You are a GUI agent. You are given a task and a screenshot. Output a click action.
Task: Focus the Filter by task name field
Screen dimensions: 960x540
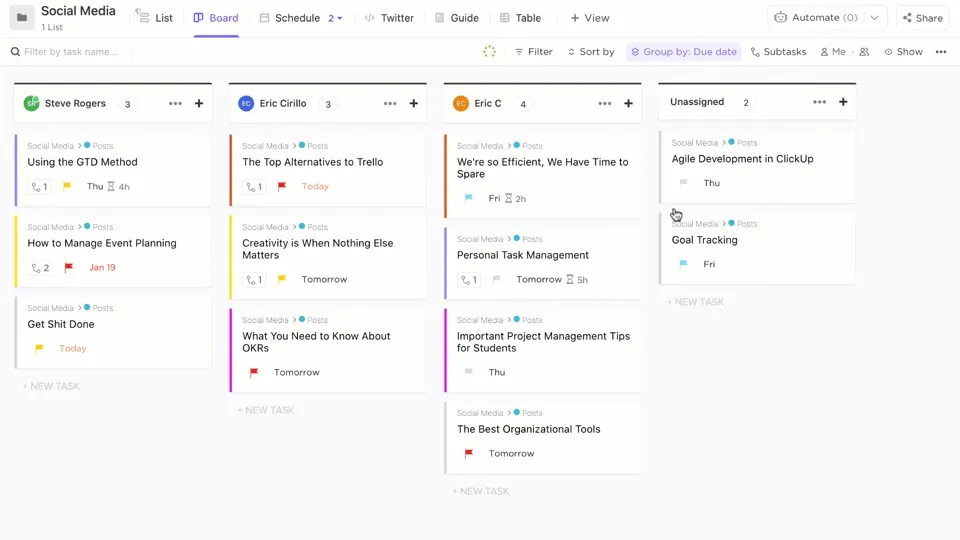[x=70, y=52]
